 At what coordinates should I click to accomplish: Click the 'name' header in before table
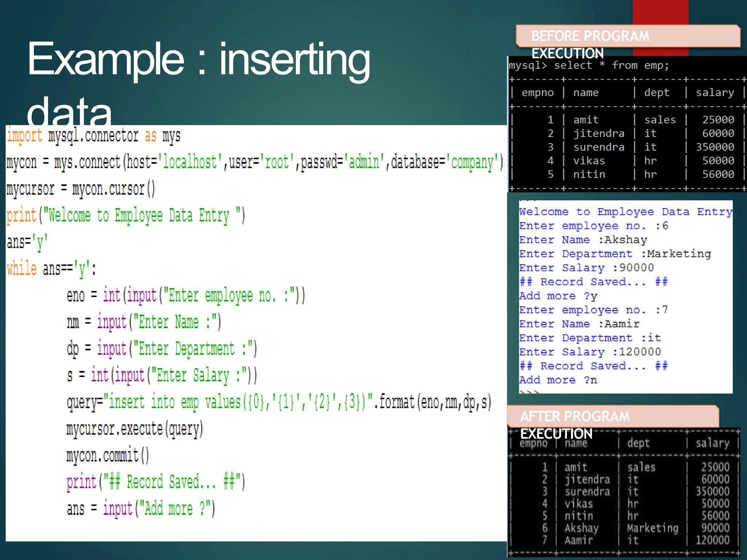[x=586, y=93]
